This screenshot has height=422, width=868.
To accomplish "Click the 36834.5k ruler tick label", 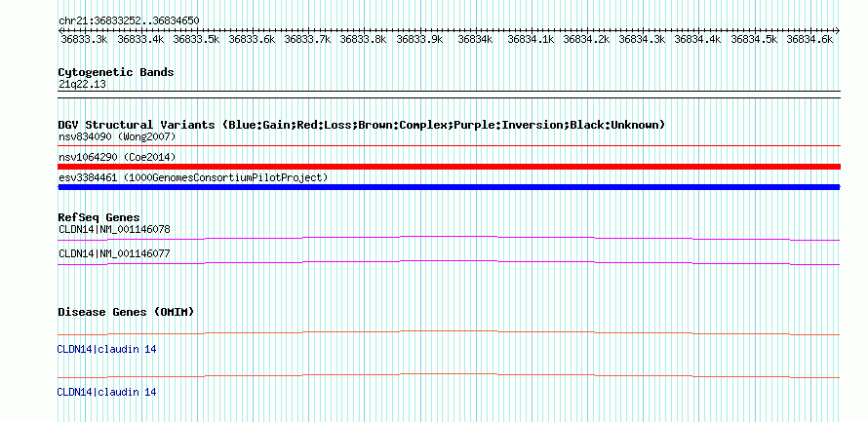I will point(755,39).
